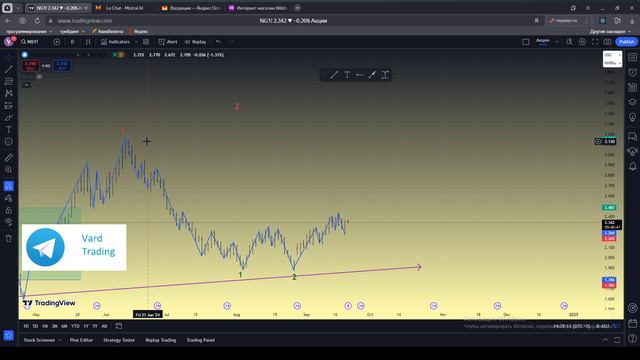Collapse the indicator legend arrow
This screenshot has width=640, height=360.
click(27, 84)
